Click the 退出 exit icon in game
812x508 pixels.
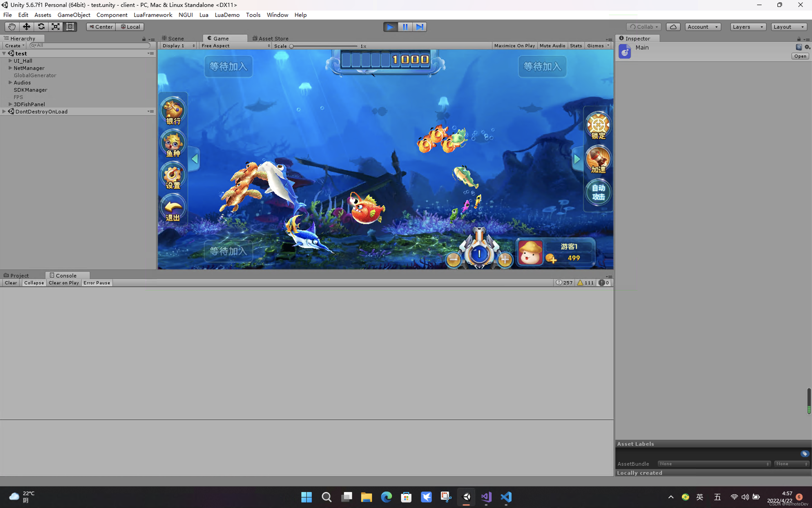pyautogui.click(x=173, y=208)
